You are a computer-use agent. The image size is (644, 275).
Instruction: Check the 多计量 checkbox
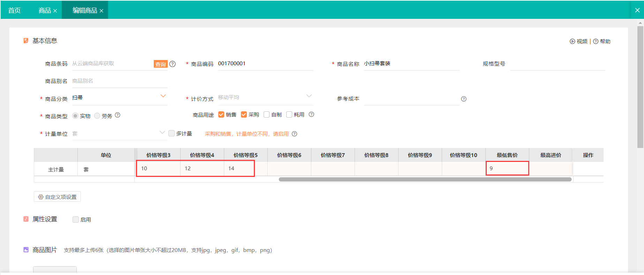pos(171,133)
